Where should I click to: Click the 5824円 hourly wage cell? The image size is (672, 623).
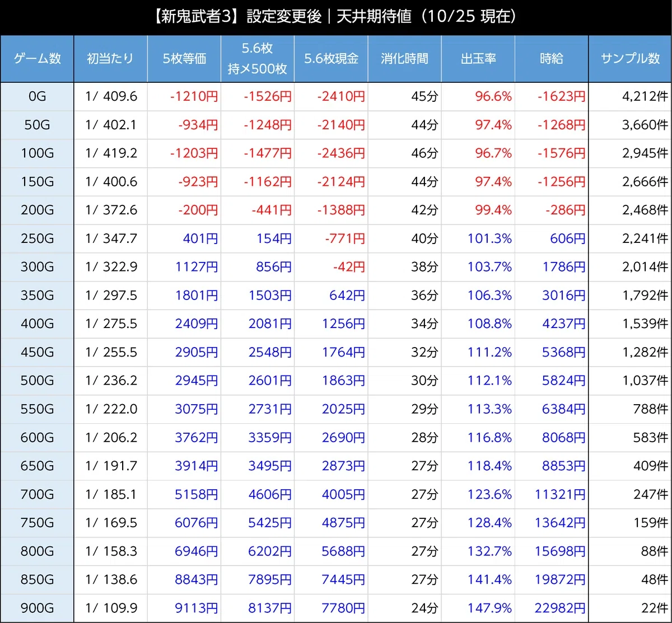tap(552, 381)
